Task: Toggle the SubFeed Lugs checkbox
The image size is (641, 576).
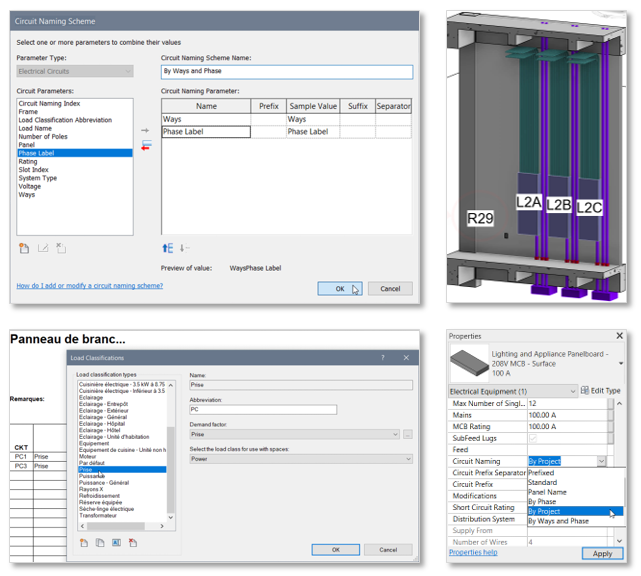Action: point(533,438)
